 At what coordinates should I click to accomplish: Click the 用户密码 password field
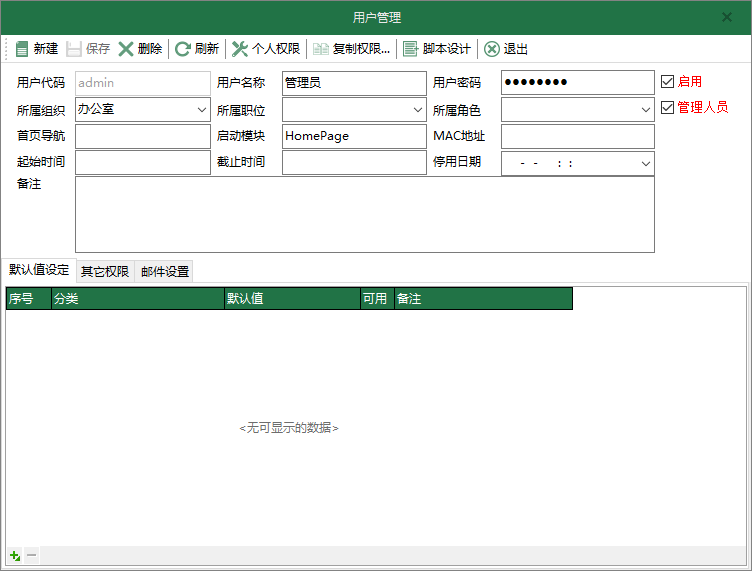coord(577,82)
